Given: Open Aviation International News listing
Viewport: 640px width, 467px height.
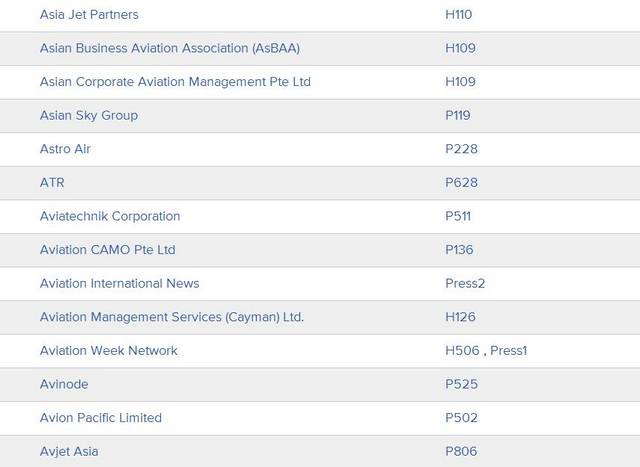Looking at the screenshot, I should (119, 283).
